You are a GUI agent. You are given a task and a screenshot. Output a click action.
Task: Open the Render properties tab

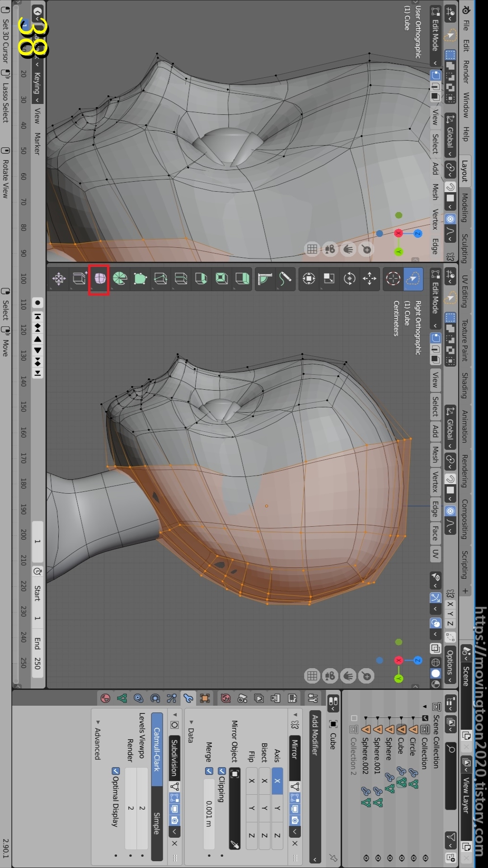pos(292,698)
